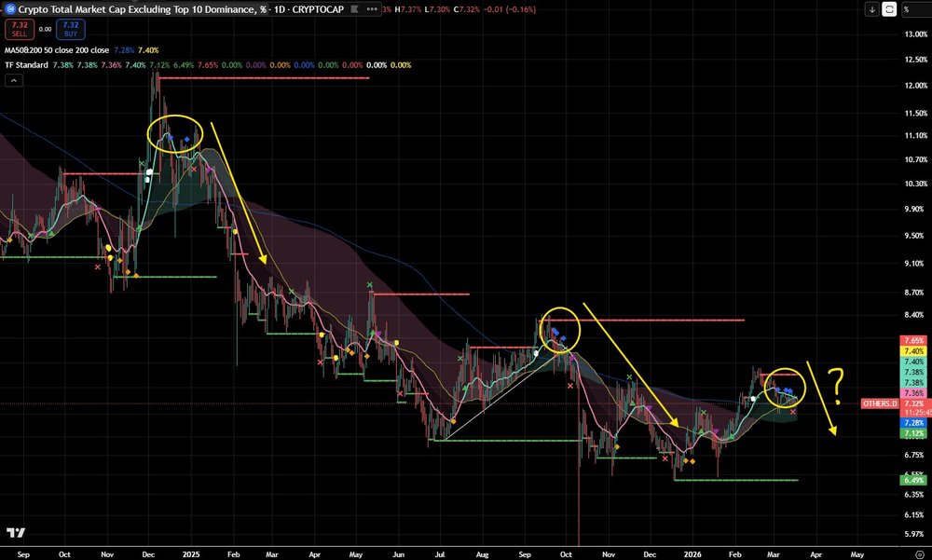Click the CRYPTOCAP symbol logo icon
This screenshot has width=932, height=560.
(x=10, y=9)
